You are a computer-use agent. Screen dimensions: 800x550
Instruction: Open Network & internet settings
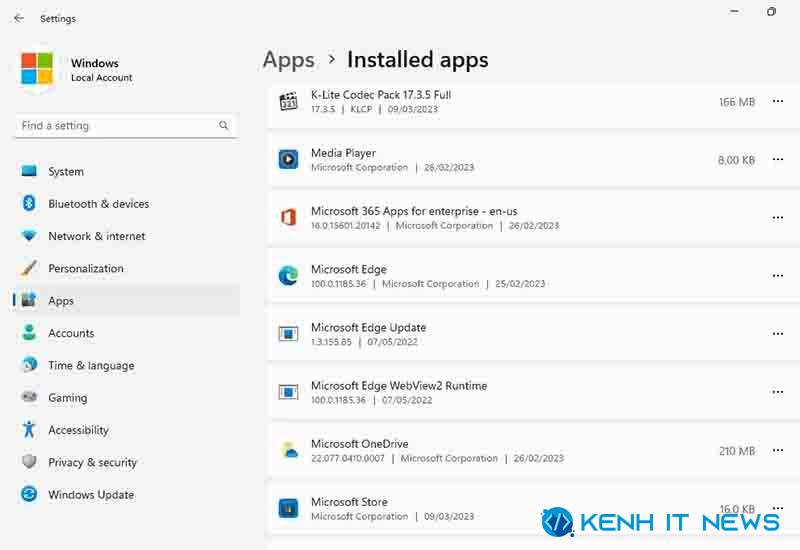[x=127, y=236]
